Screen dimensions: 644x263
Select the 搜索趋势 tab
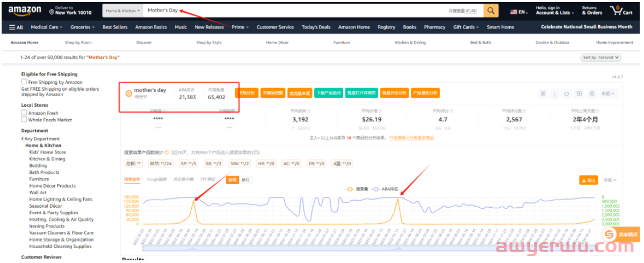click(132, 179)
